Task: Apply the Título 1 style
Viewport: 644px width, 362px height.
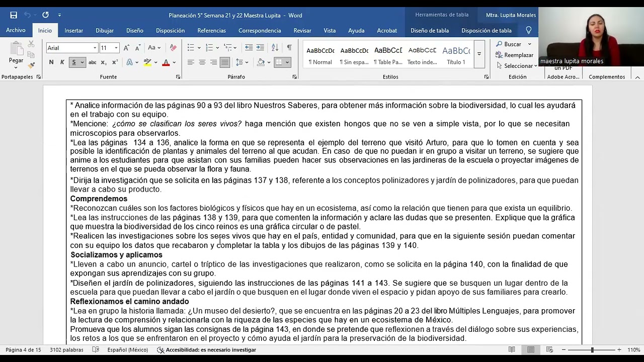Action: pyautogui.click(x=456, y=55)
